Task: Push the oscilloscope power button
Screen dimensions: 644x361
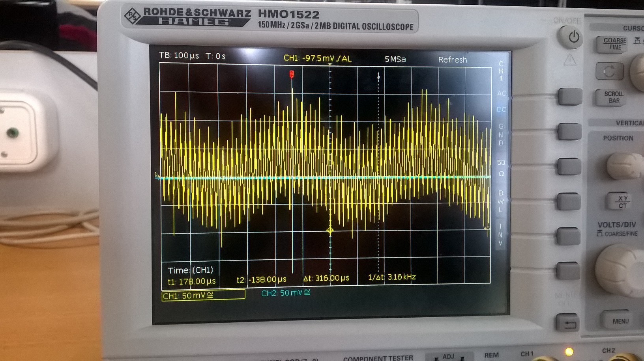Action: click(570, 37)
